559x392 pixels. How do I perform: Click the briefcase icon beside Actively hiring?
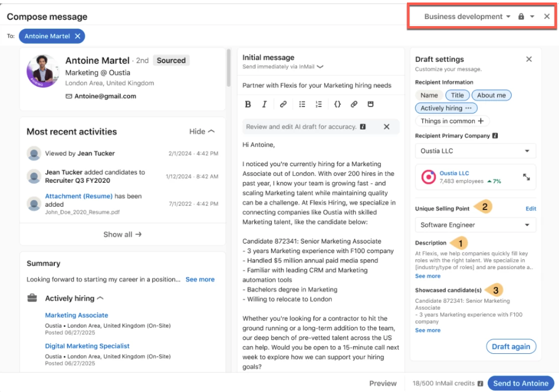click(32, 298)
